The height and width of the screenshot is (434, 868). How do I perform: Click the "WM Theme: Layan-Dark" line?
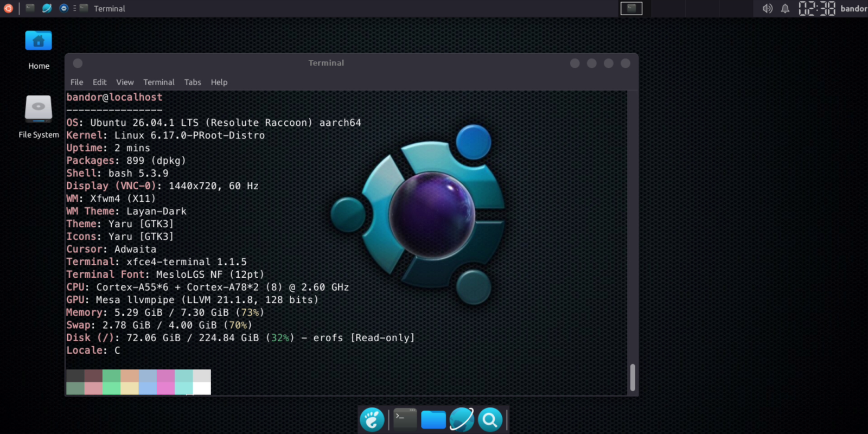[126, 211]
